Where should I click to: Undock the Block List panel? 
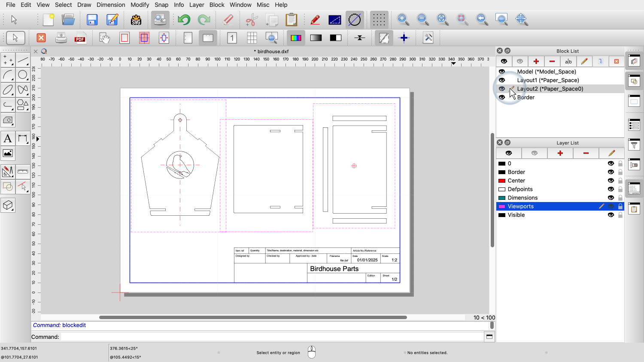[507, 51]
